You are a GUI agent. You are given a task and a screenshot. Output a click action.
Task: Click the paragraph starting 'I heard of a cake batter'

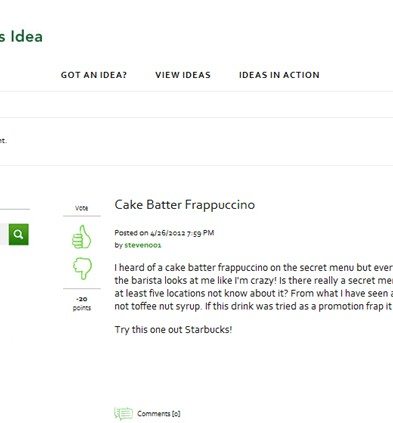point(254,287)
